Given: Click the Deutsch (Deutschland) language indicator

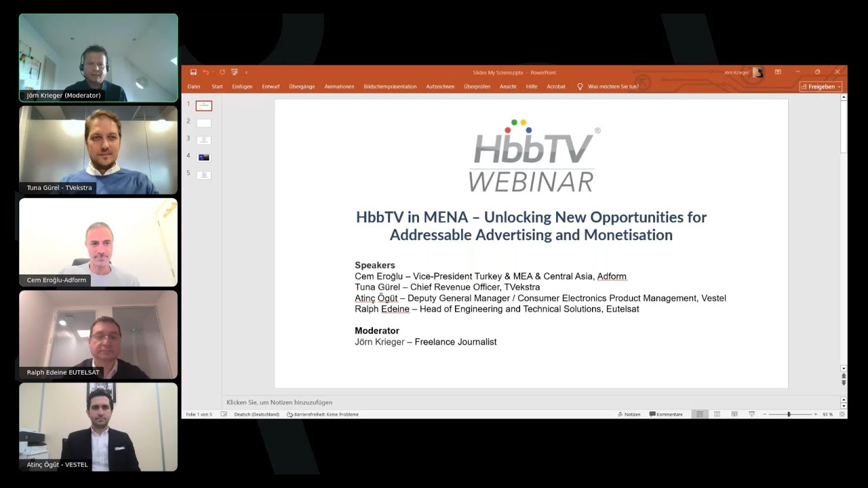Looking at the screenshot, I should pos(256,414).
